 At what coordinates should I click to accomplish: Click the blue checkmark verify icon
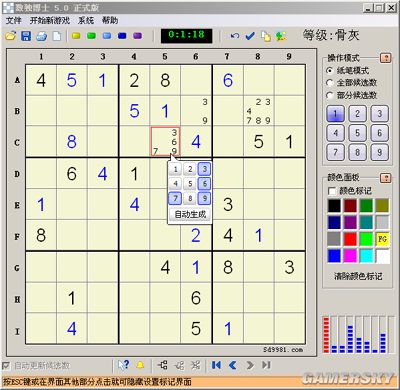point(250,36)
